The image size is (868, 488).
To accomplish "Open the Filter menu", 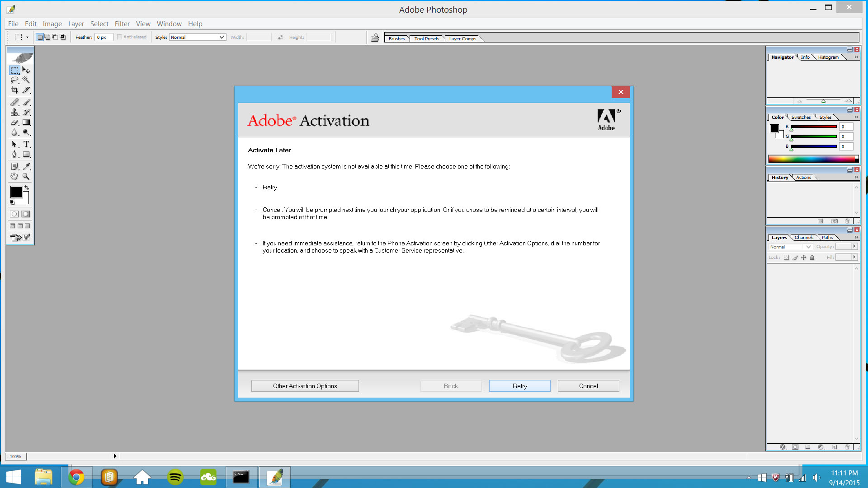I will click(122, 24).
